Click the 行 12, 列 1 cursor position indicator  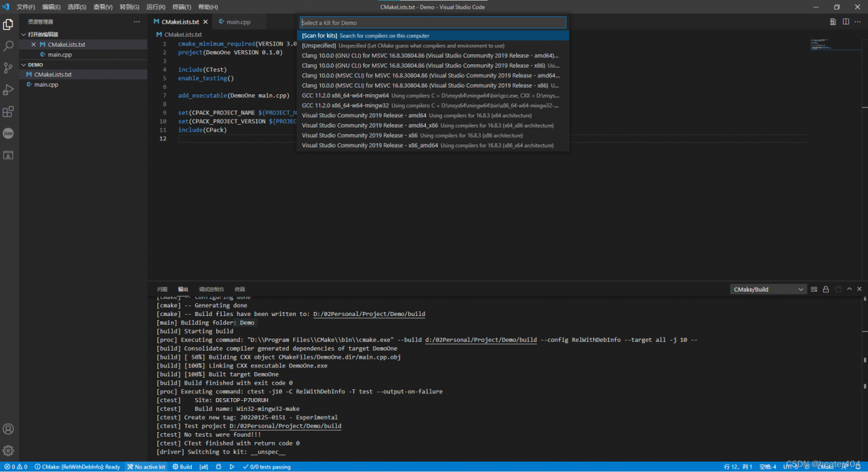coord(738,467)
